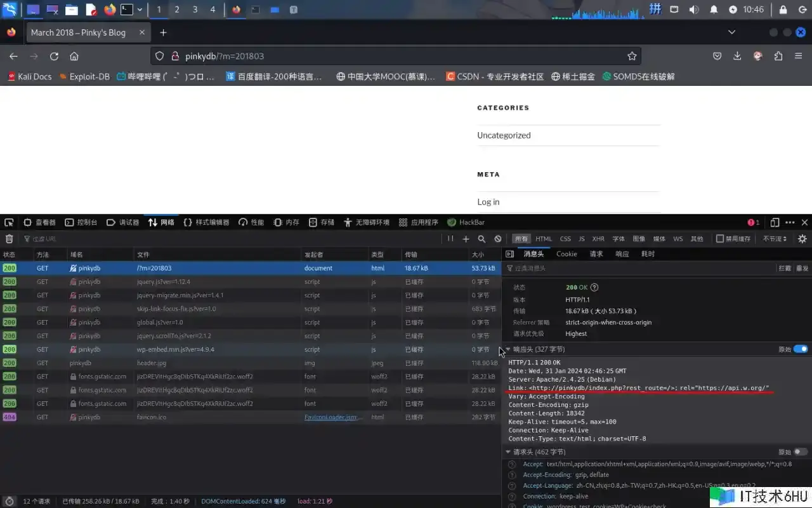The image size is (812, 508).
Task: Bookmark this page with star icon
Action: 632,56
